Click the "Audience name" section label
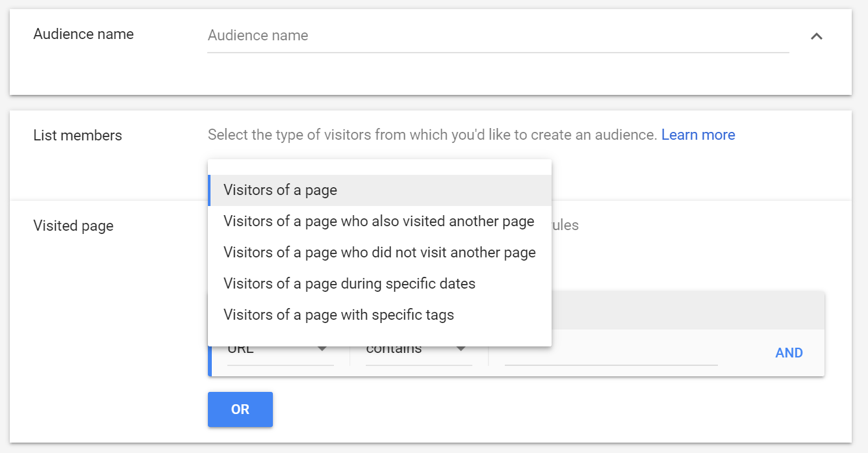The image size is (868, 453). point(83,34)
